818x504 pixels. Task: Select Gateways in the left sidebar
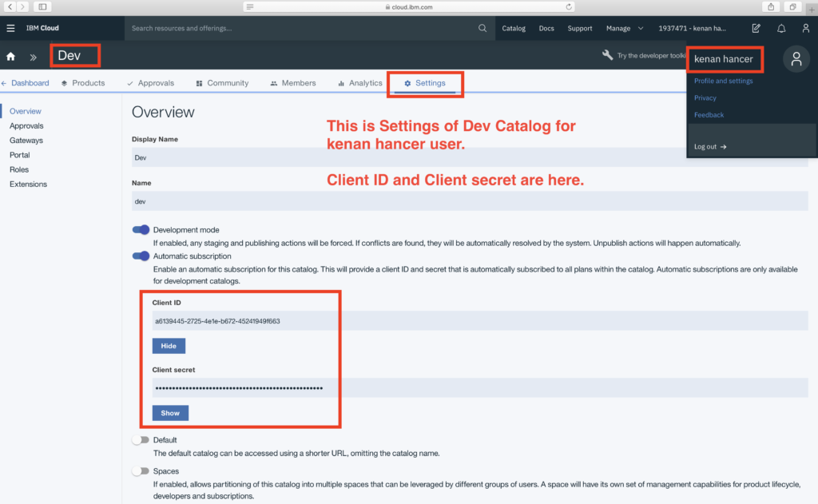[26, 141]
